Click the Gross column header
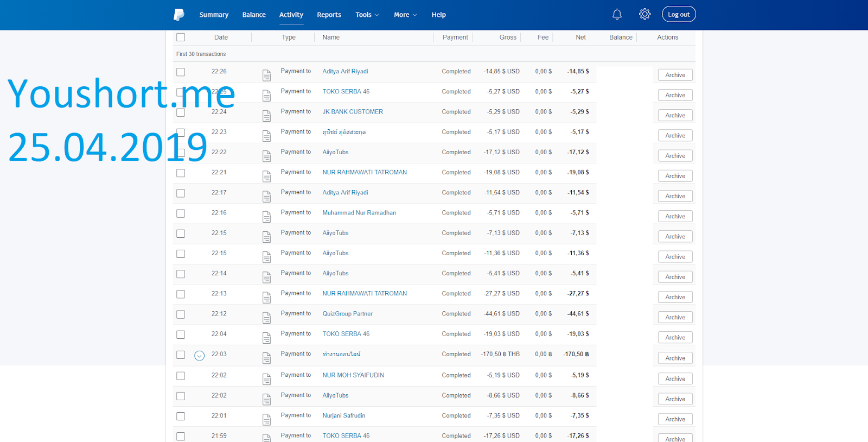Screen dimensions: 868x442 pyautogui.click(x=508, y=37)
